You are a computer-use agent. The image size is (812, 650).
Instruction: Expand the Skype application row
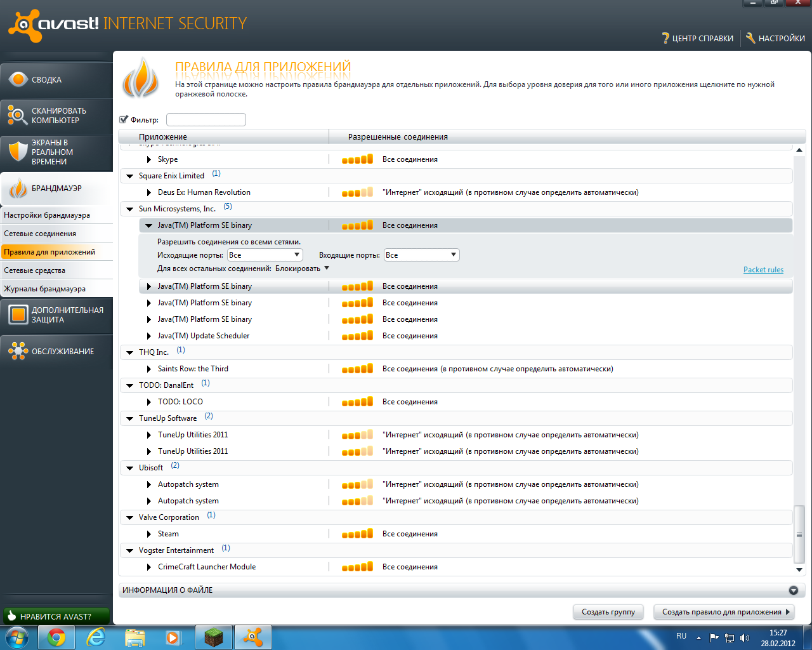click(x=149, y=160)
